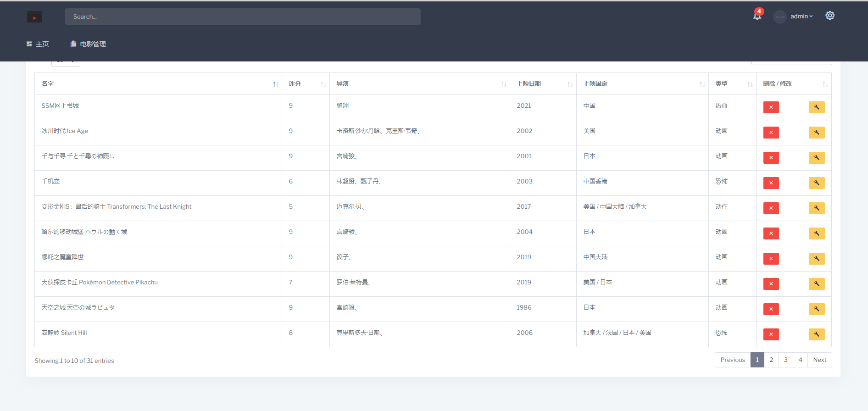Delete the 千机变 row
Viewport: 868px width, 411px height.
pos(771,183)
